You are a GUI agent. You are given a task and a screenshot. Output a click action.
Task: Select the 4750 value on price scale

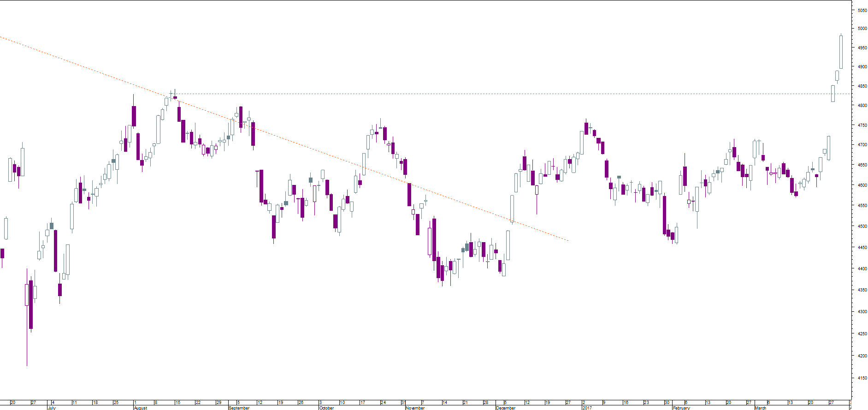coord(862,125)
